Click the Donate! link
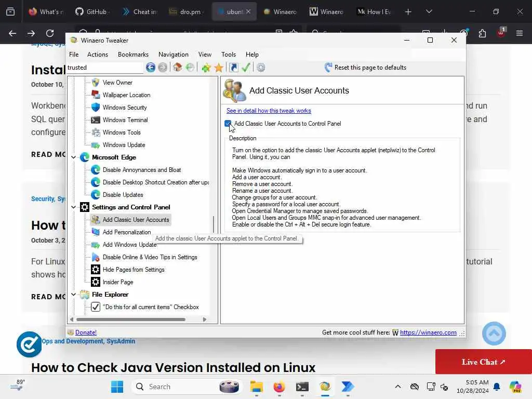This screenshot has height=399, width=532. coord(86,332)
